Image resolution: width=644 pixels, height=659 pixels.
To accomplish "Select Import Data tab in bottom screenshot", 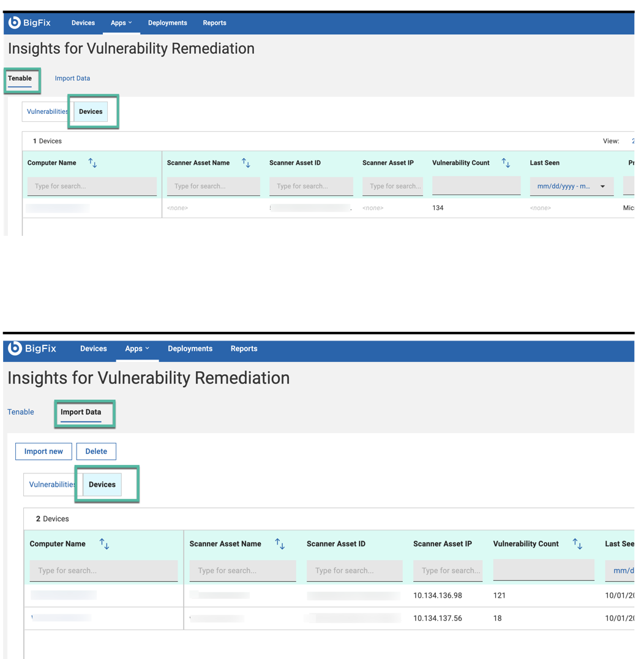I will (x=81, y=412).
